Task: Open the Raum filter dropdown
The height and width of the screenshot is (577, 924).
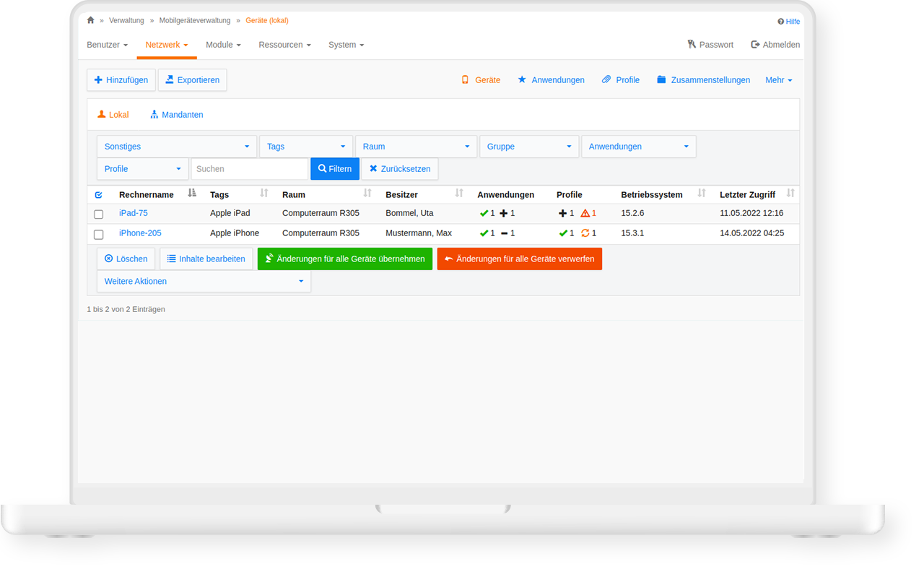Action: (x=416, y=147)
